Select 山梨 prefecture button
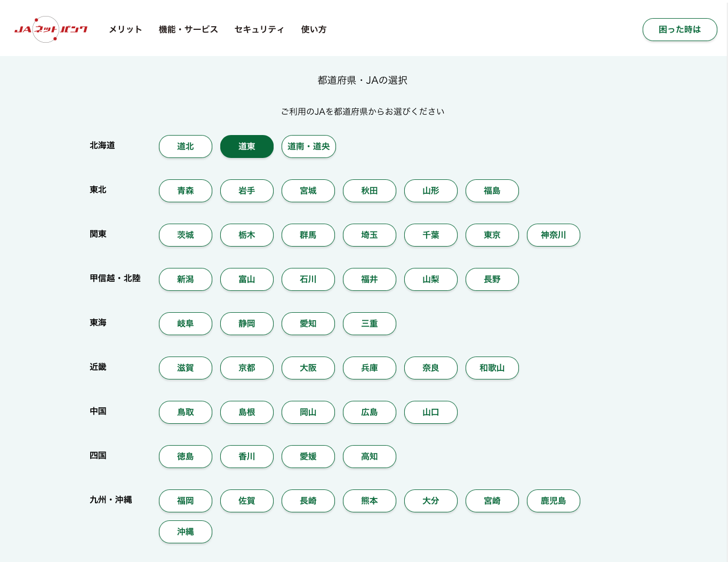The width and height of the screenshot is (728, 562). click(x=431, y=279)
